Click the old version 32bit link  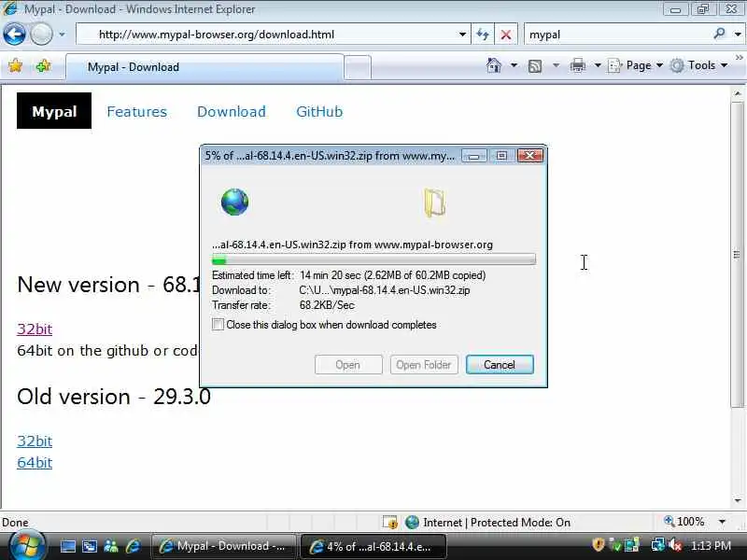point(35,441)
